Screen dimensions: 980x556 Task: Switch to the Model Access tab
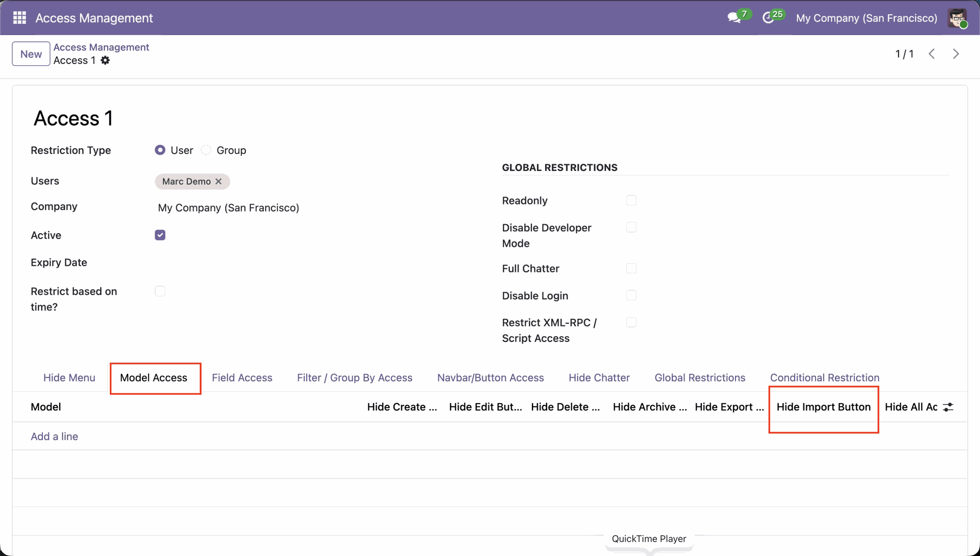[154, 377]
